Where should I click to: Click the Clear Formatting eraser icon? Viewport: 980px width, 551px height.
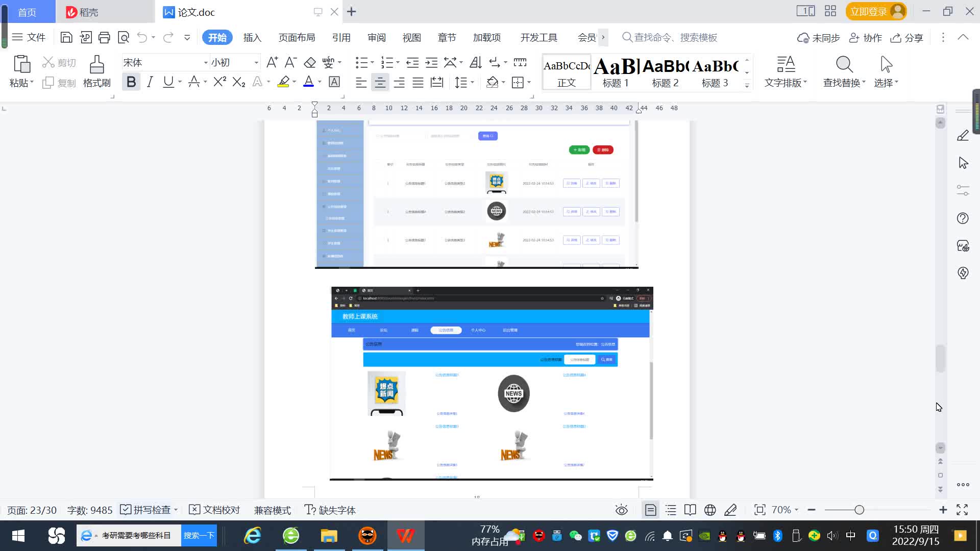tap(310, 62)
